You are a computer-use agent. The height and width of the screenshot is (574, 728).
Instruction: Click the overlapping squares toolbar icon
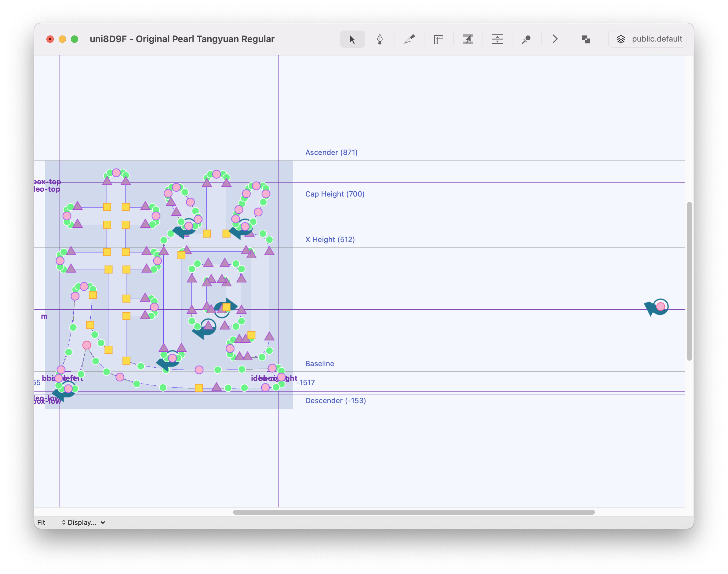[x=586, y=39]
